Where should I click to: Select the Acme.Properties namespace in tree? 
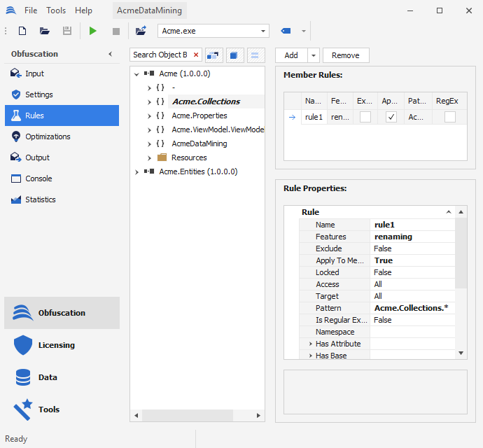click(x=199, y=115)
